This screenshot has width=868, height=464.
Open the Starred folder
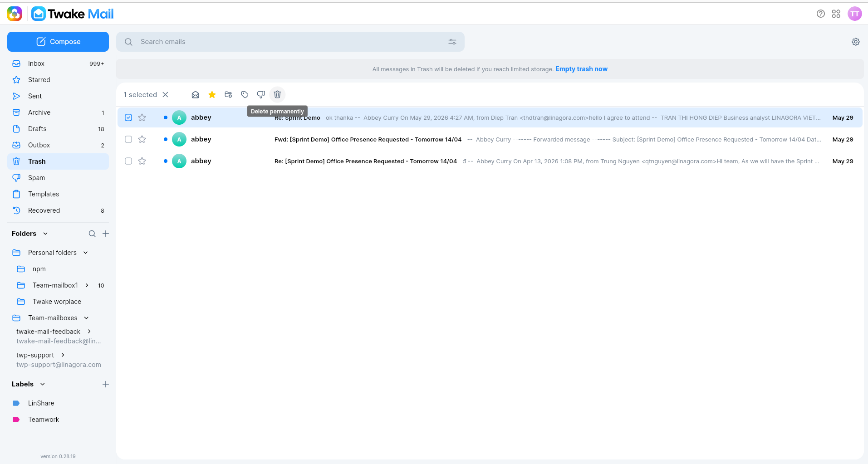click(x=58, y=80)
